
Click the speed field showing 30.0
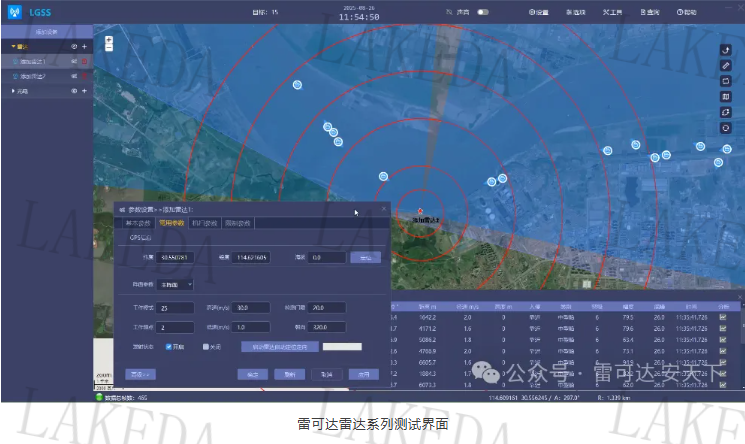click(251, 308)
